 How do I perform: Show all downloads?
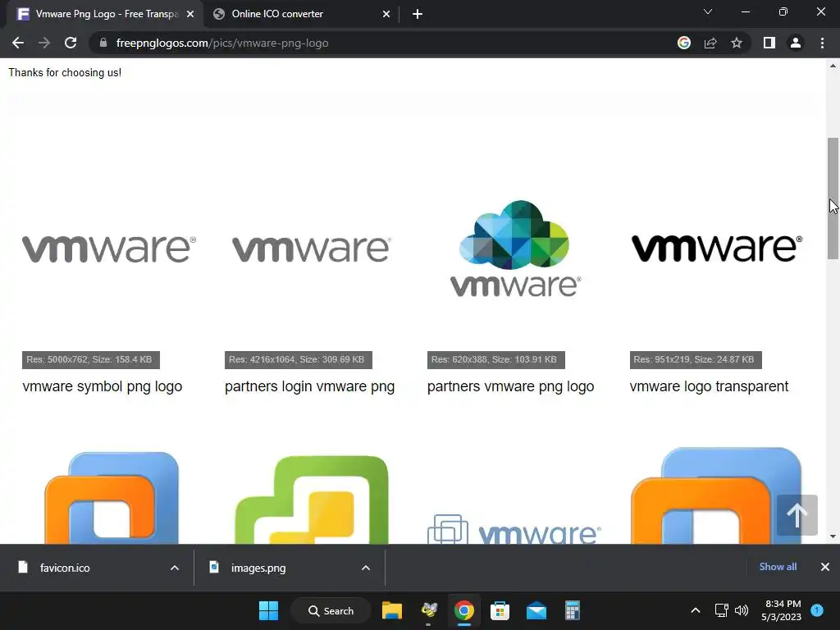(778, 567)
